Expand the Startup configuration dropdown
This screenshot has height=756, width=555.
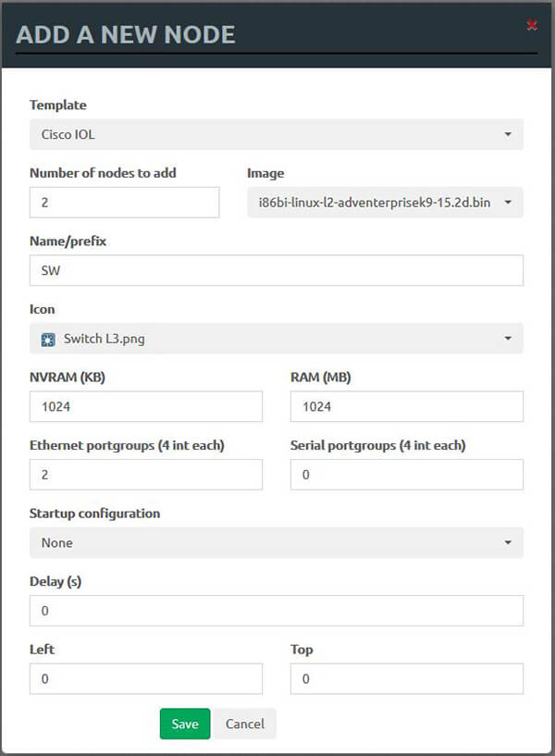point(276,543)
